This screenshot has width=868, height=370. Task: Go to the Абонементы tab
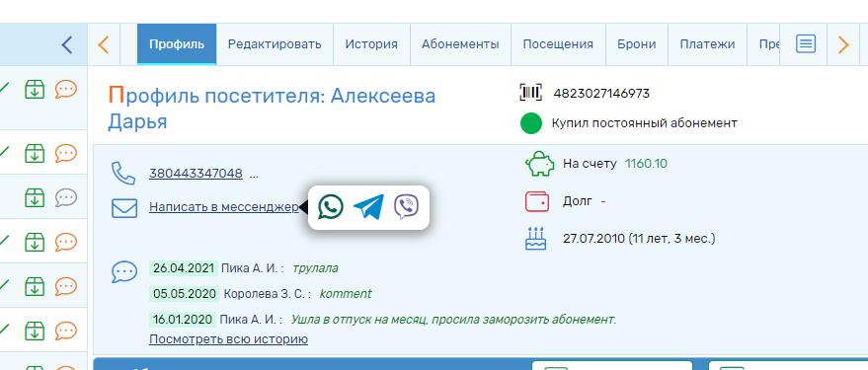click(460, 44)
